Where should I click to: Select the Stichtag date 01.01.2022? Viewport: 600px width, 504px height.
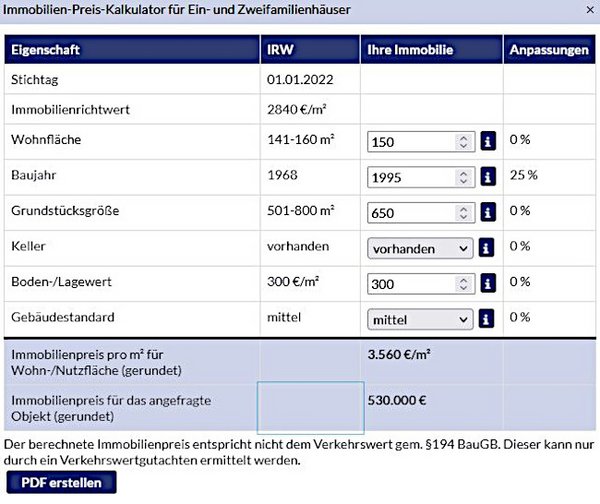pyautogui.click(x=300, y=80)
